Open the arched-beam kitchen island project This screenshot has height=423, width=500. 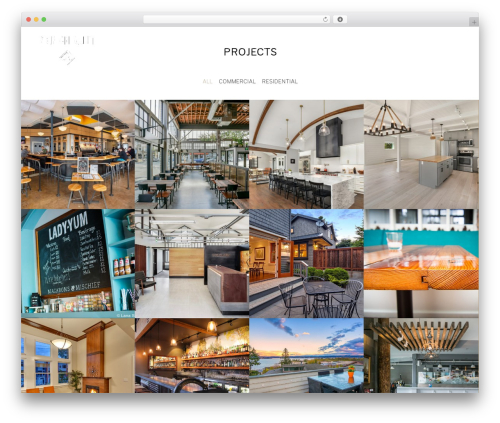tap(306, 154)
